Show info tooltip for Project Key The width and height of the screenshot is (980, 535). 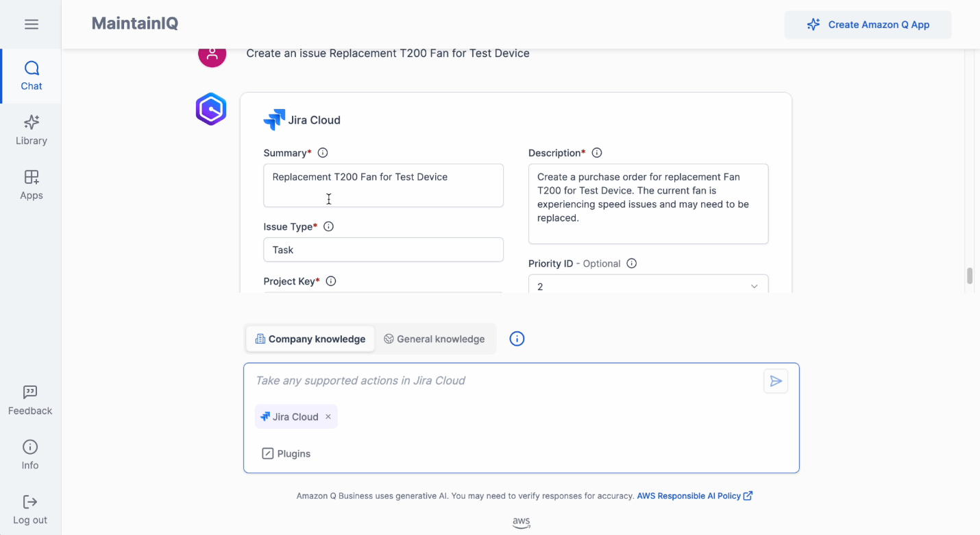(331, 281)
